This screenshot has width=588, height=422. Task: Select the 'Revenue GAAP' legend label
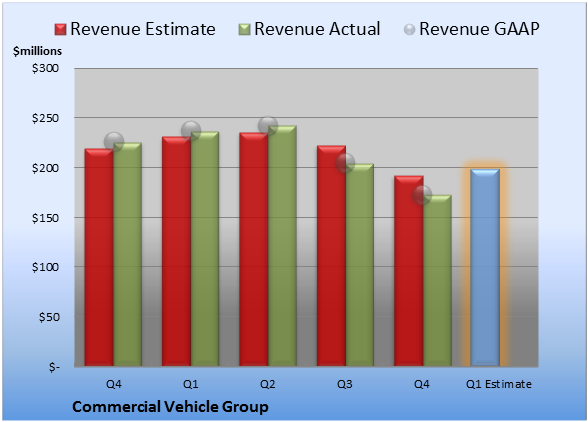tap(479, 29)
